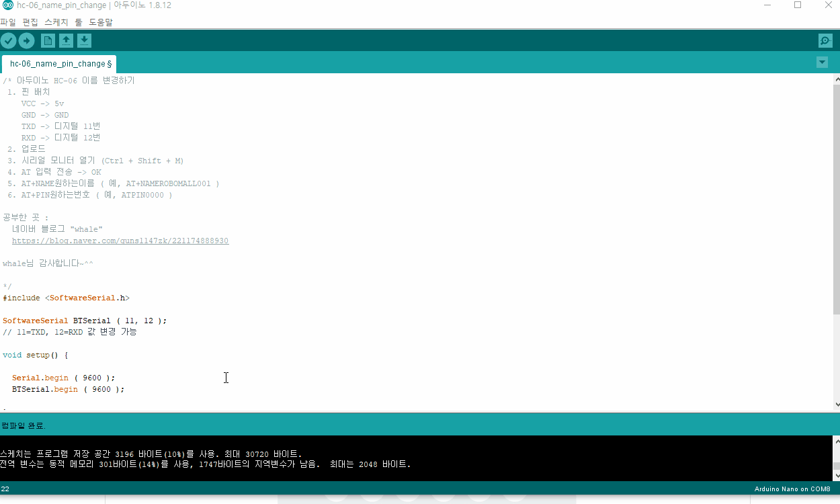Click the 'AT+PIN원하는번호' comment line

(x=90, y=195)
